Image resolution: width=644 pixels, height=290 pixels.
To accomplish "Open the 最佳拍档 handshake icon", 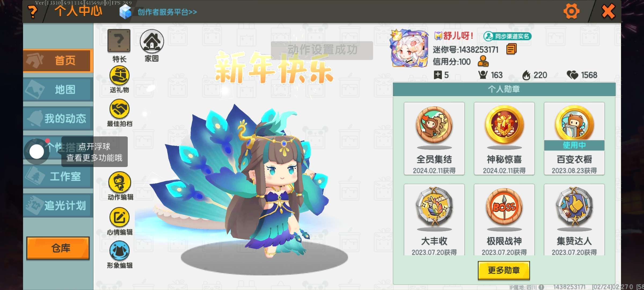I will 119,109.
